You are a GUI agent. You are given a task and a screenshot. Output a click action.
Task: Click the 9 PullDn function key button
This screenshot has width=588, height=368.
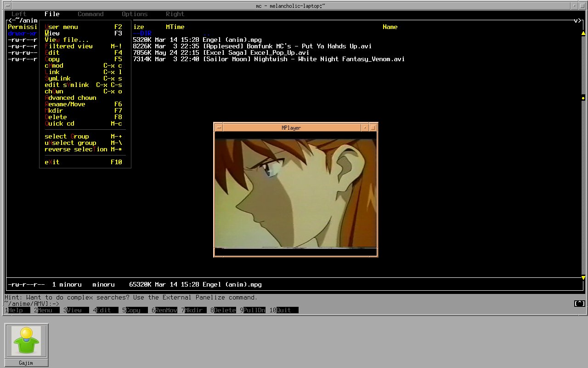(x=252, y=310)
